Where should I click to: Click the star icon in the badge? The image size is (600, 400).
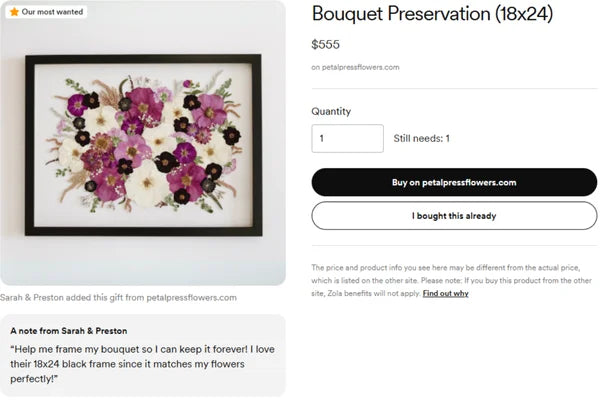point(14,12)
